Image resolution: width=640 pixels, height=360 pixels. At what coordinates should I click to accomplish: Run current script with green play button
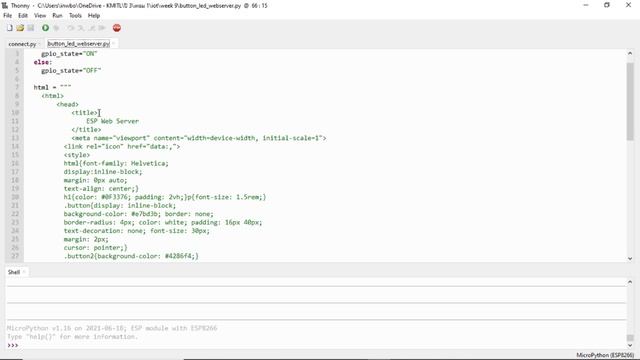tap(45, 28)
